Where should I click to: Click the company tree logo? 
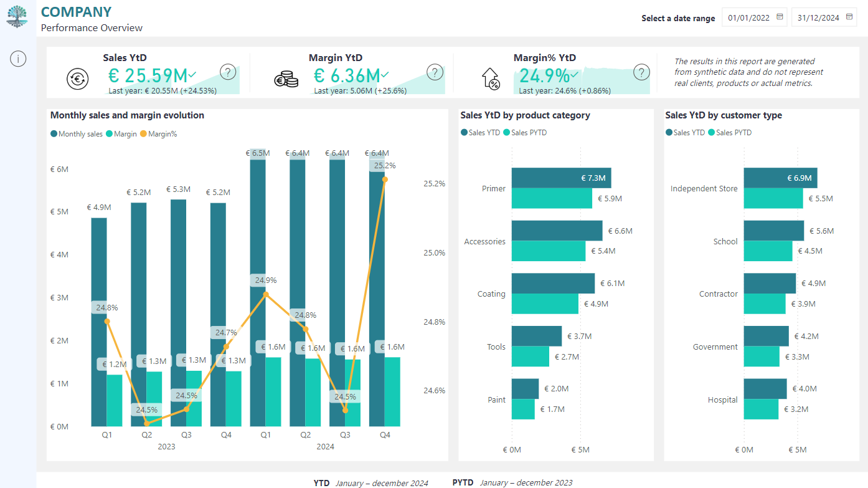click(17, 16)
